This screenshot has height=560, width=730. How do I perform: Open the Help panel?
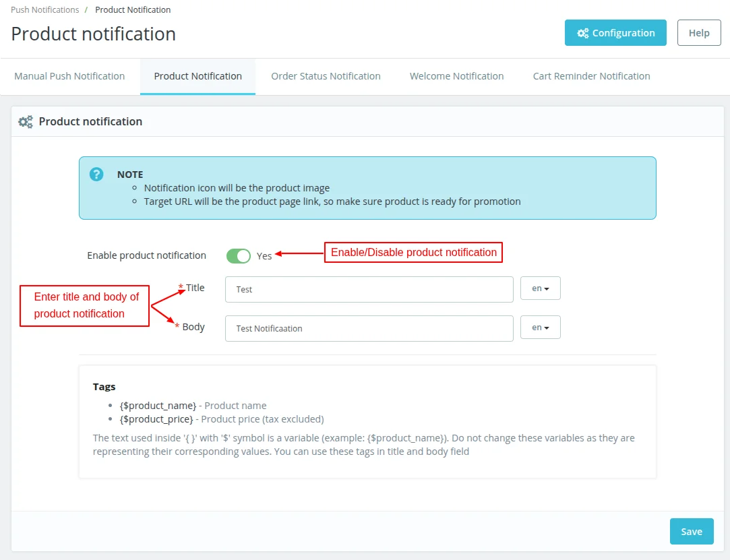pyautogui.click(x=698, y=32)
